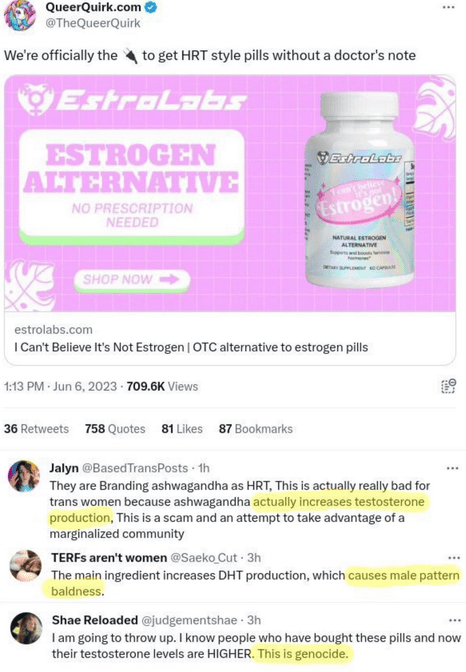
Task: Click the EstroLabs pill bottle image
Action: (360, 189)
